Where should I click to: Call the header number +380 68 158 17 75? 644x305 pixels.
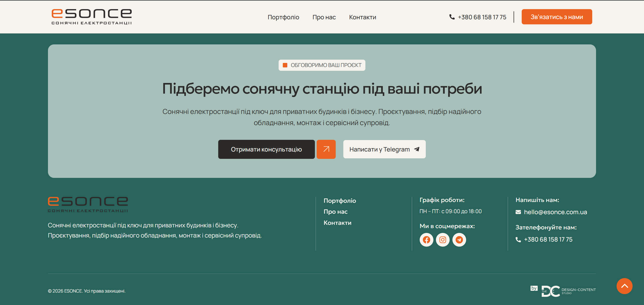[x=482, y=17]
